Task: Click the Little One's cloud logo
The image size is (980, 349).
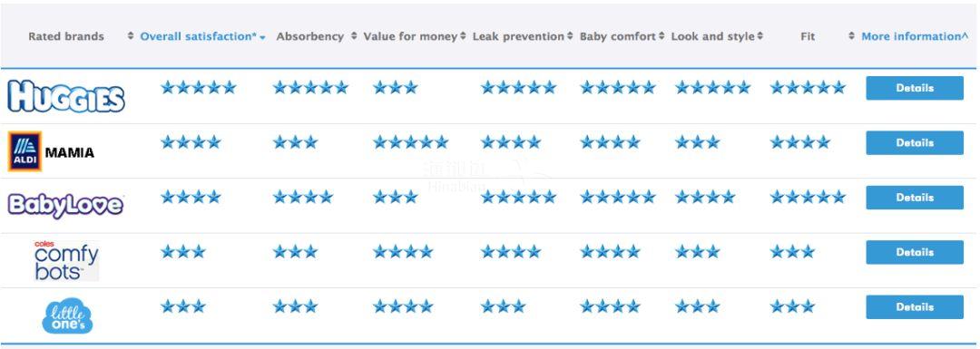Action: click(67, 315)
